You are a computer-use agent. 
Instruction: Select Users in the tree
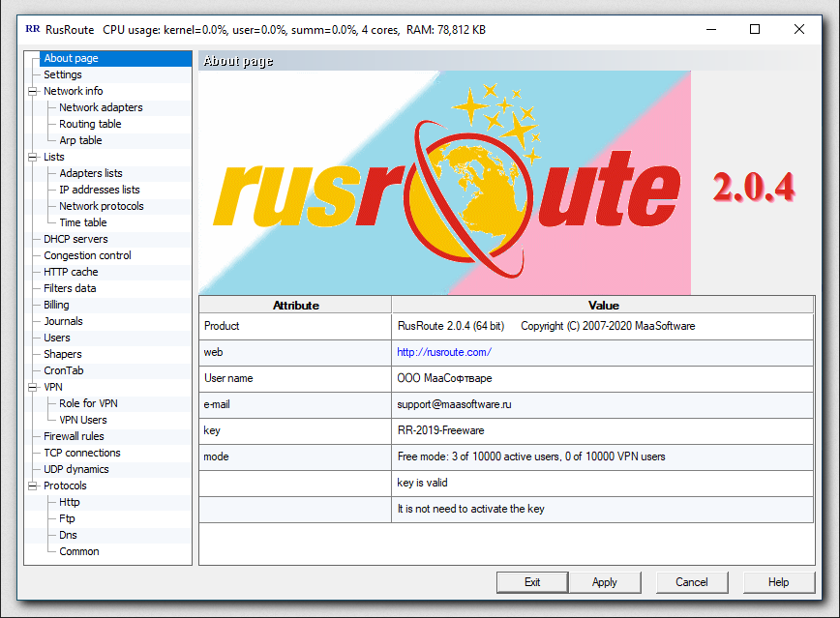point(57,338)
